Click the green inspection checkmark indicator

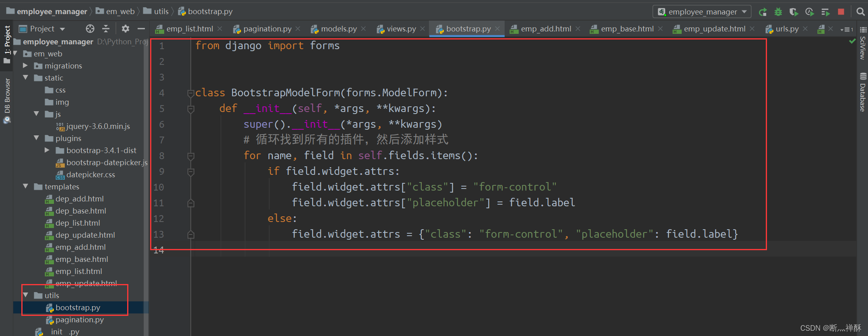(852, 41)
